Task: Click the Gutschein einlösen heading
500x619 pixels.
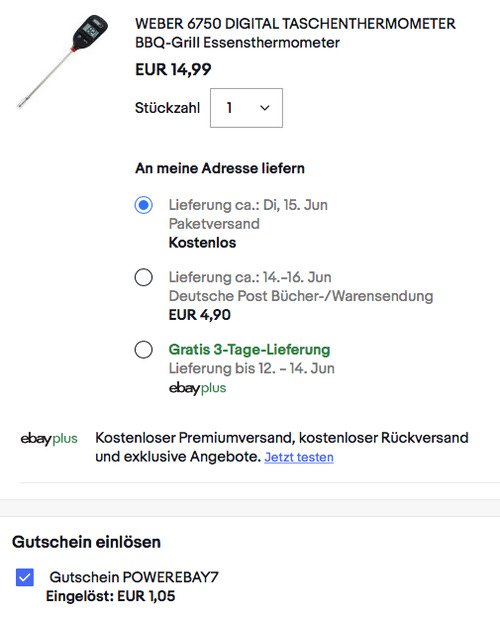Action: tap(86, 542)
